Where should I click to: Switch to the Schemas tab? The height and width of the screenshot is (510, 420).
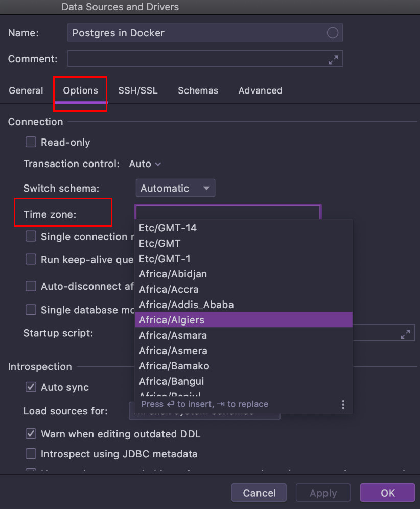198,90
